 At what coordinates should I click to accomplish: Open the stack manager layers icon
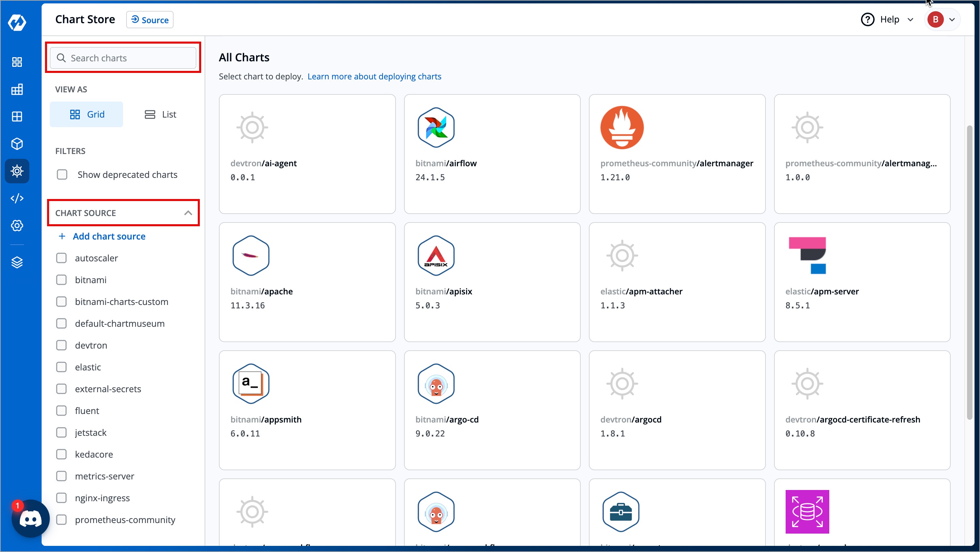tap(17, 262)
